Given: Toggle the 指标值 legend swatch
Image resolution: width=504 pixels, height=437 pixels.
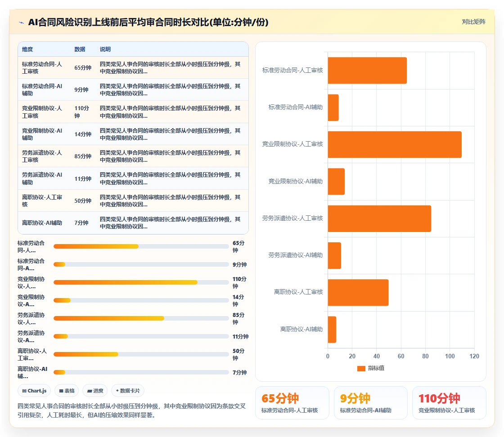Looking at the screenshot, I should click(361, 368).
